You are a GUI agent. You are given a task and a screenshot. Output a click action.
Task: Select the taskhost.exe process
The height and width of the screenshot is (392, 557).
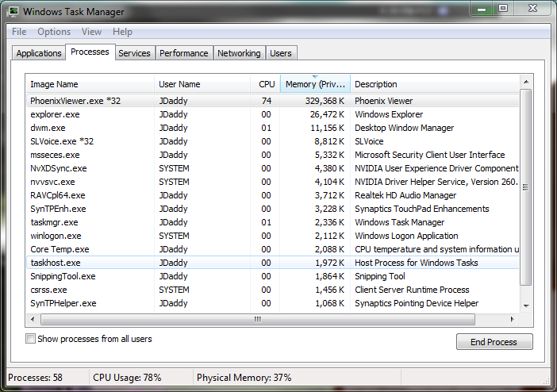tap(272, 263)
